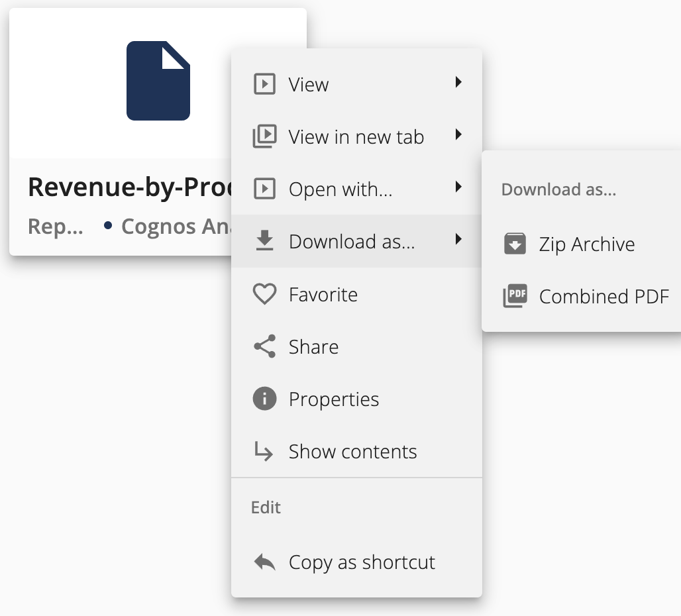
Task: Click the Download as arrow icon
Action: click(264, 240)
